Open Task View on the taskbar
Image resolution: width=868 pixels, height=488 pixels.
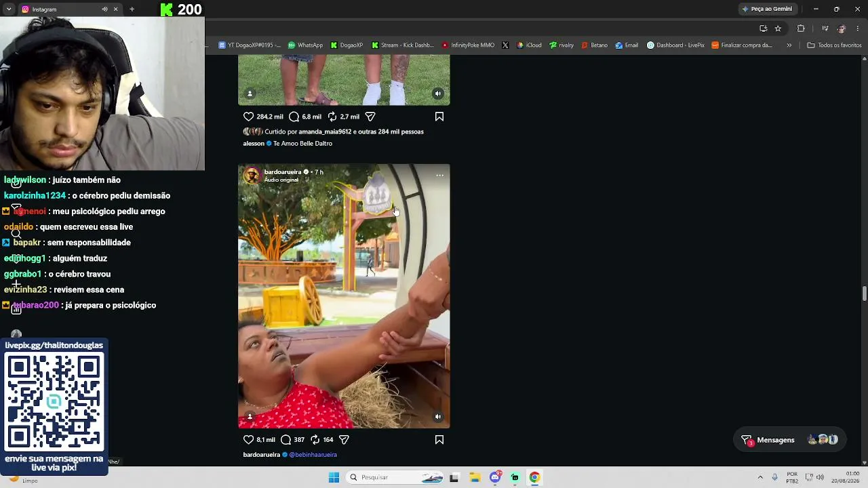coord(454,477)
